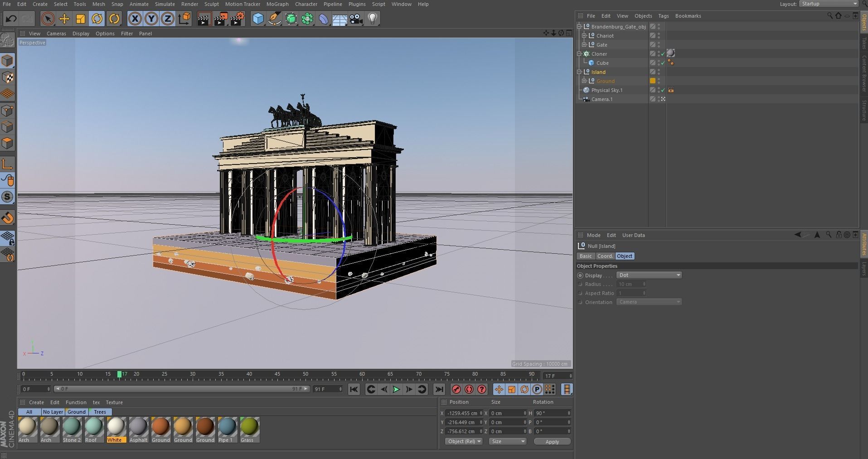
Task: Switch to the Basic tab
Action: (x=586, y=256)
